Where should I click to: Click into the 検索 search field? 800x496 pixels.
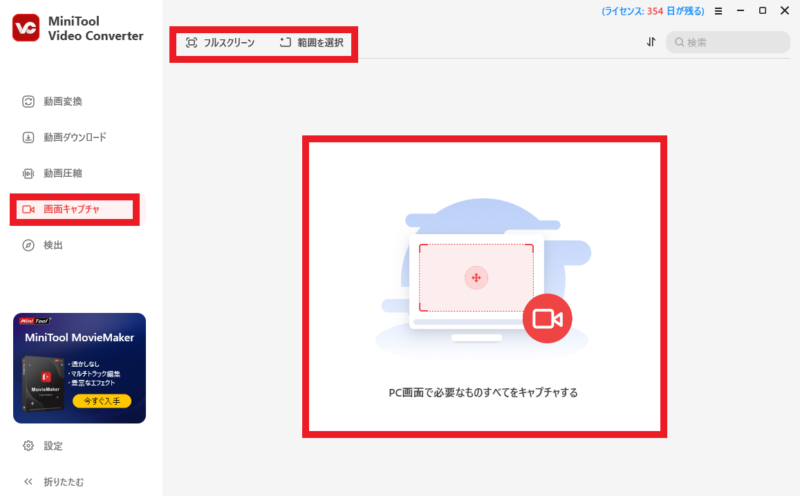(x=728, y=42)
